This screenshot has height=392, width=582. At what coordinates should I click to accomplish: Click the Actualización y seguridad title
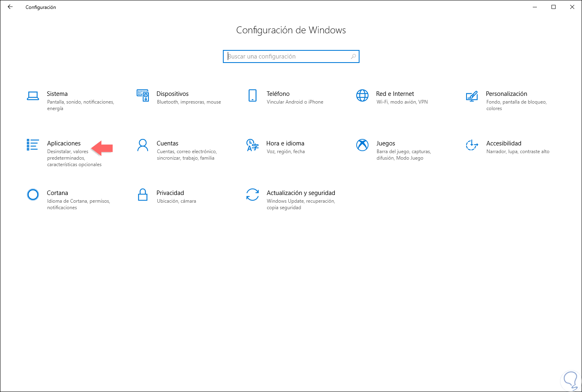click(301, 193)
